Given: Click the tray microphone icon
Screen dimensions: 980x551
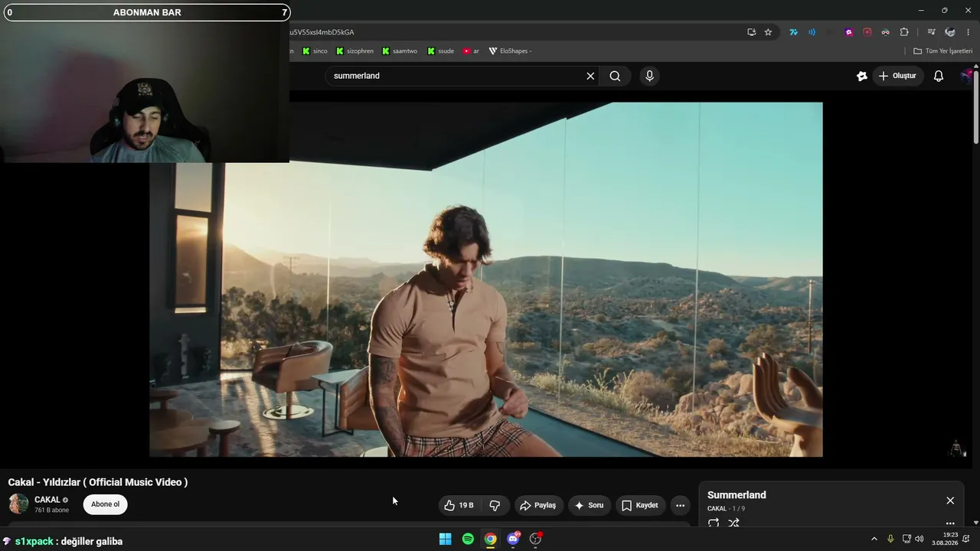Looking at the screenshot, I should point(890,539).
